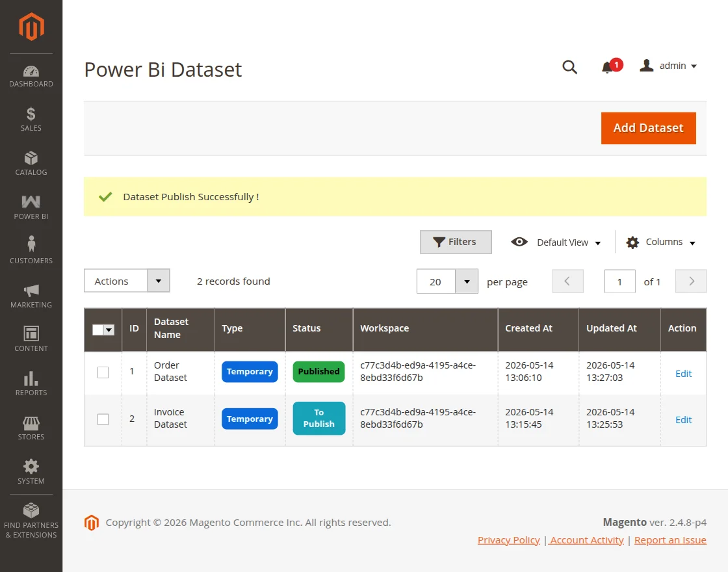This screenshot has height=572, width=728.
Task: Click the Magento logo in the footer
Action: 92,523
